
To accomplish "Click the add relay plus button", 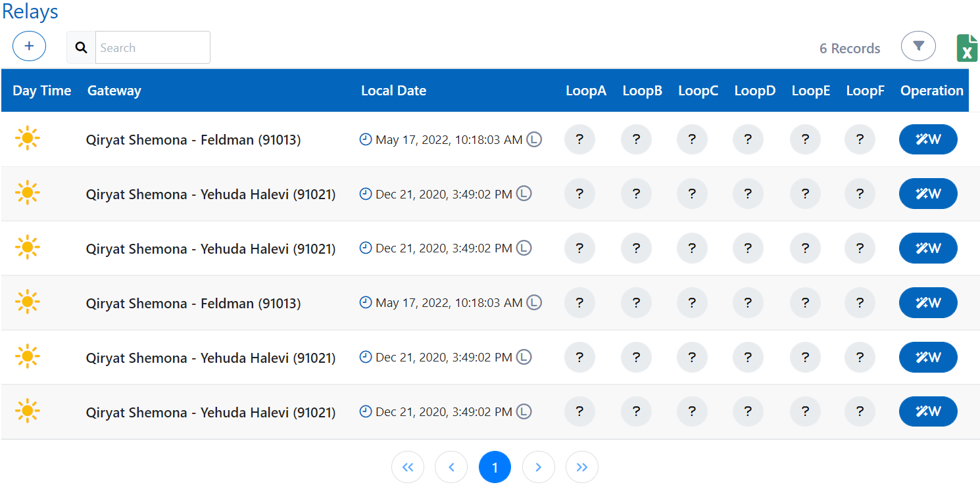I will [29, 47].
